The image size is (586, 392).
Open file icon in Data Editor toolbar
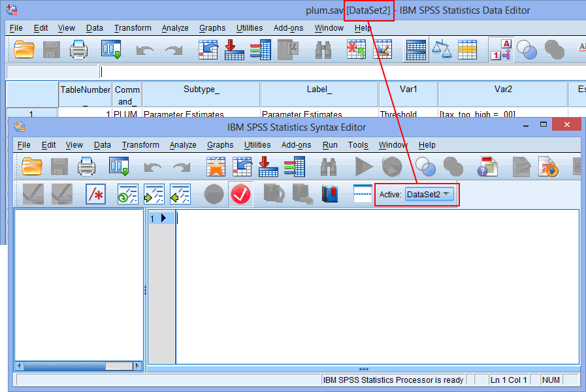click(x=24, y=50)
